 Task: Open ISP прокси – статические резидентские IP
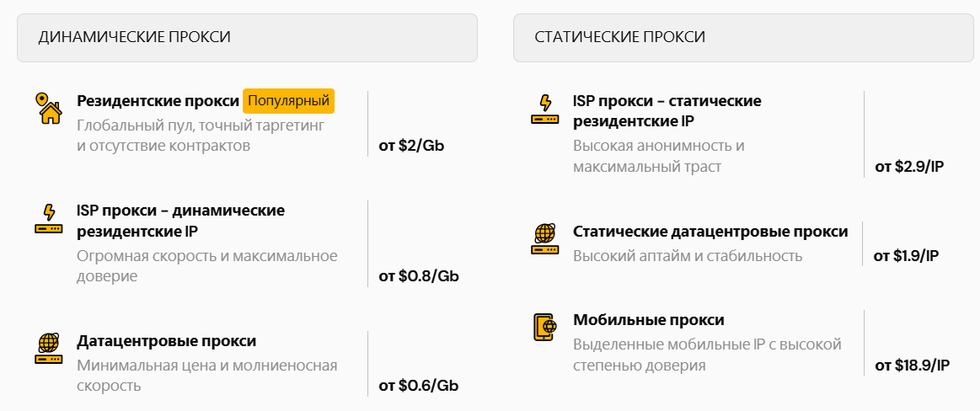pos(667,111)
